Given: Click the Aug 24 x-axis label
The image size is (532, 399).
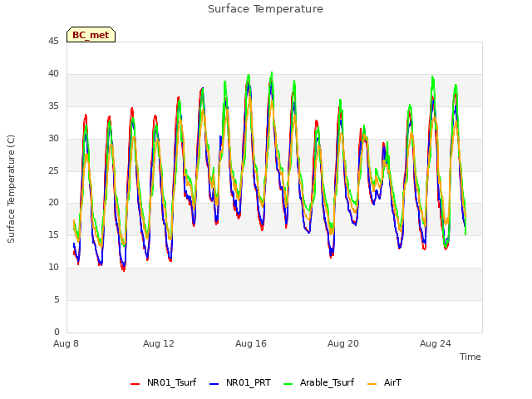Looking at the screenshot, I should point(436,343).
